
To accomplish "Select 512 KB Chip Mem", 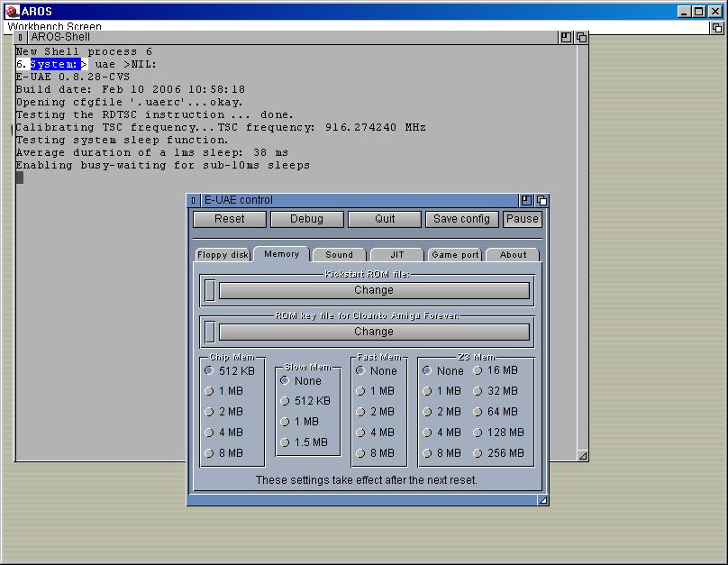I will point(209,370).
